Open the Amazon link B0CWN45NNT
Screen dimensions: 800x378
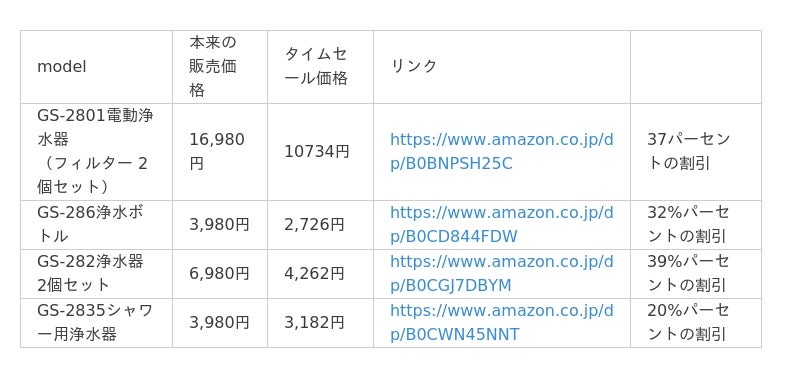coord(502,322)
